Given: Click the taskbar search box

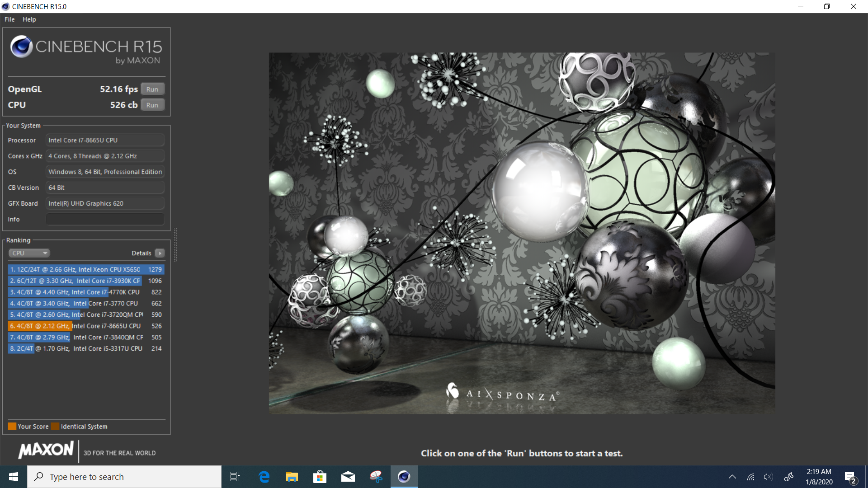Looking at the screenshot, I should [x=124, y=477].
